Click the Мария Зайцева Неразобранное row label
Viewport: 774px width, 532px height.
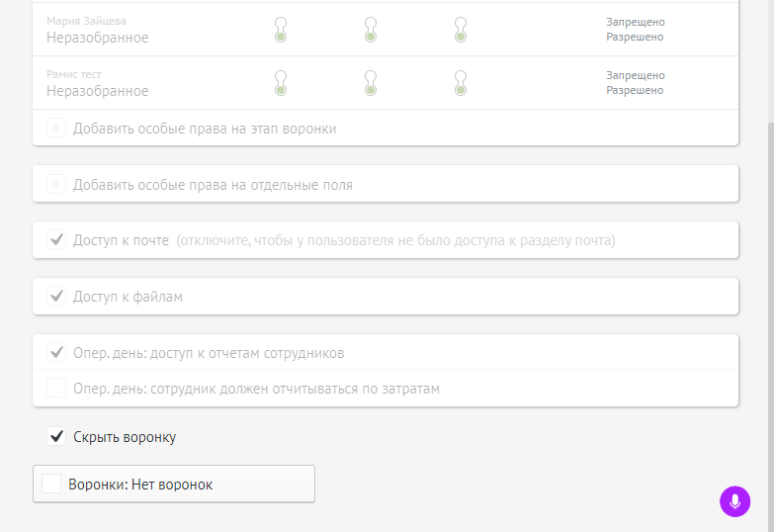(97, 30)
